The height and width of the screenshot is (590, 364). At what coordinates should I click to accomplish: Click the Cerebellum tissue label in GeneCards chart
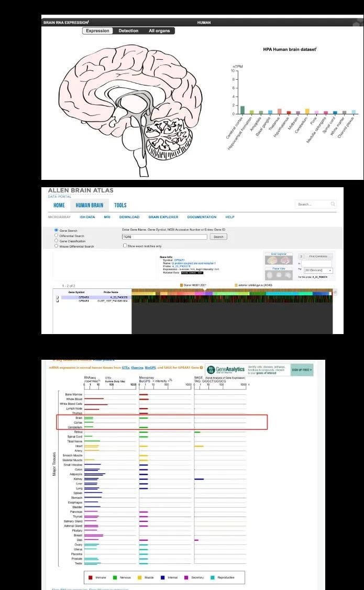(x=75, y=427)
